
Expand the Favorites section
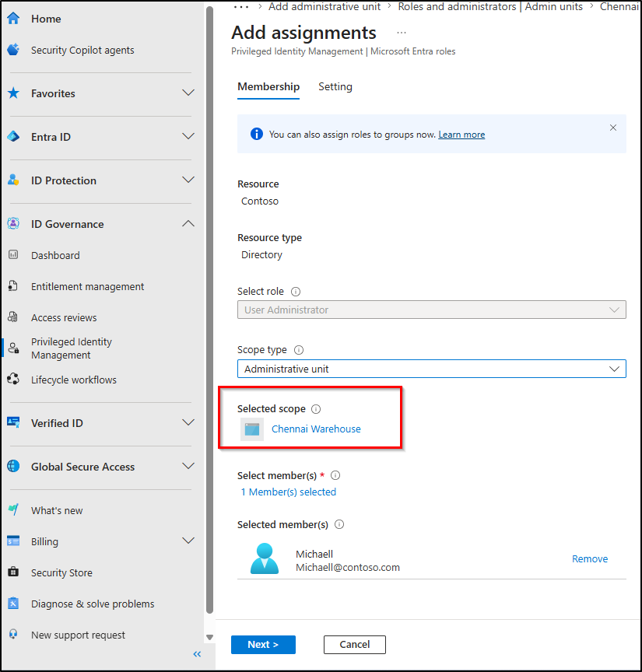188,93
